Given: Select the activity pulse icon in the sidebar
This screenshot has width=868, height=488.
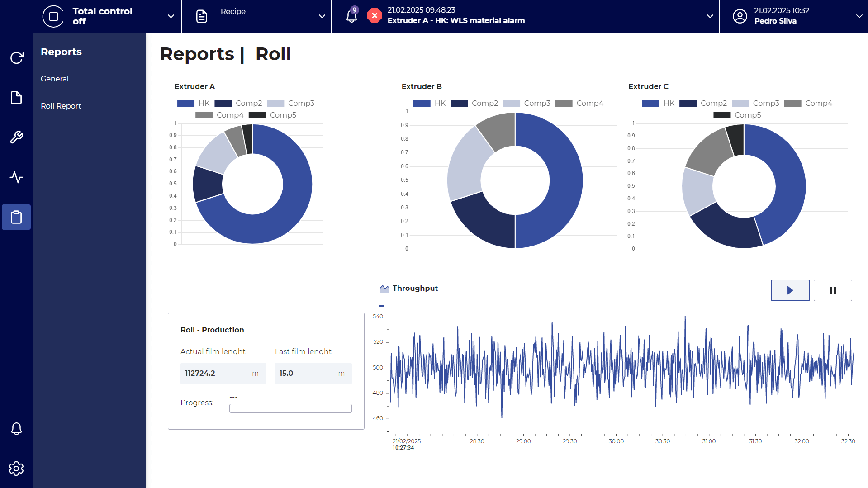Looking at the screenshot, I should tap(16, 177).
